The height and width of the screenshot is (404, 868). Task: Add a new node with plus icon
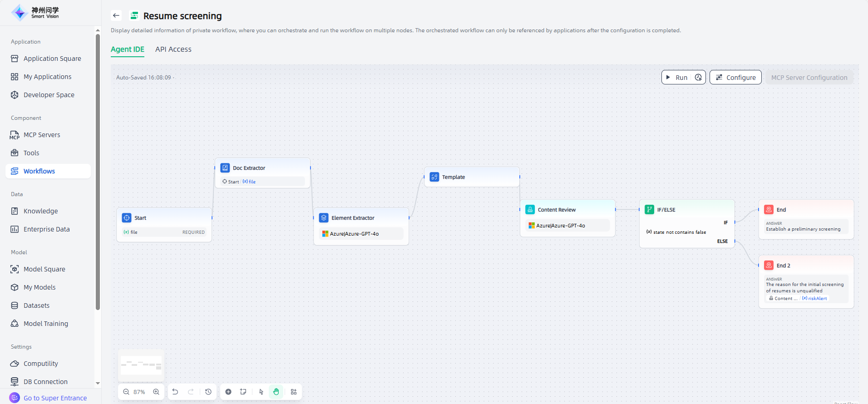(228, 392)
